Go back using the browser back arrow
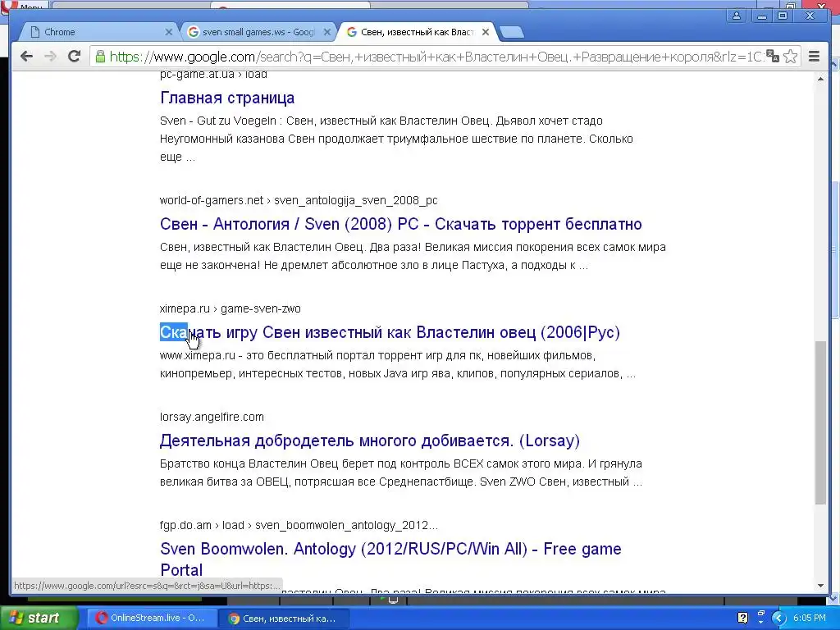Viewport: 840px width, 630px height. (x=26, y=57)
